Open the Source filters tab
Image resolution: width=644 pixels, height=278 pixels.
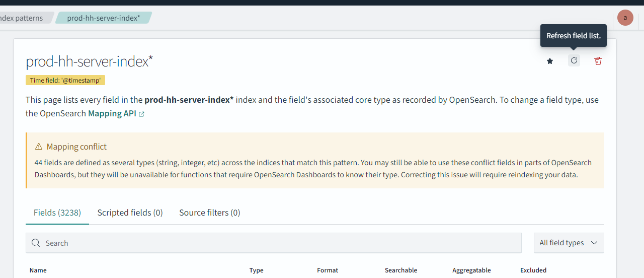coord(209,213)
